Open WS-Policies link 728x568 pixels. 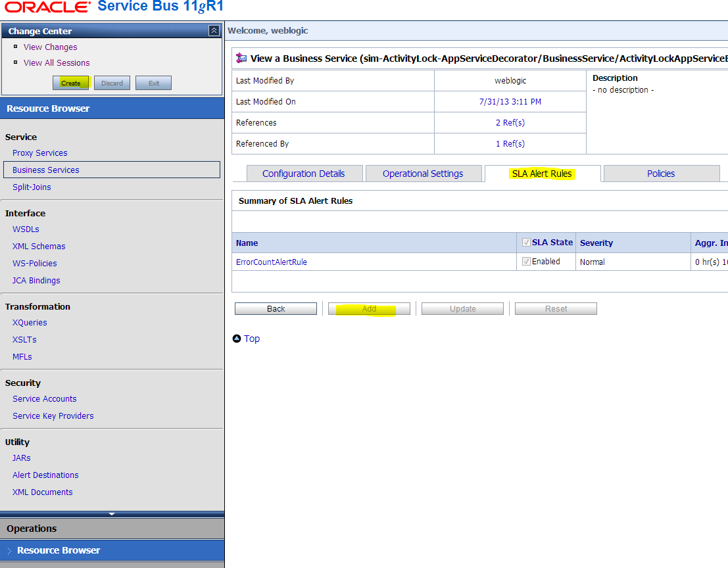[x=35, y=264]
